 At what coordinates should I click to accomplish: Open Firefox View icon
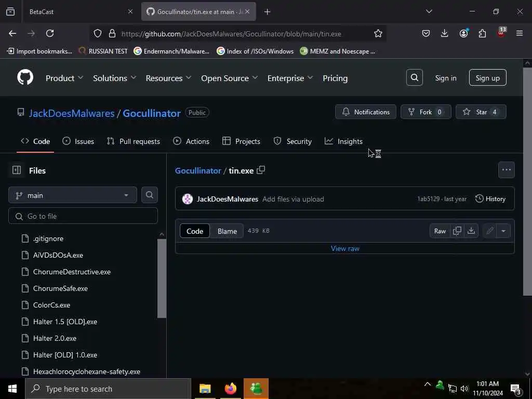click(x=10, y=11)
